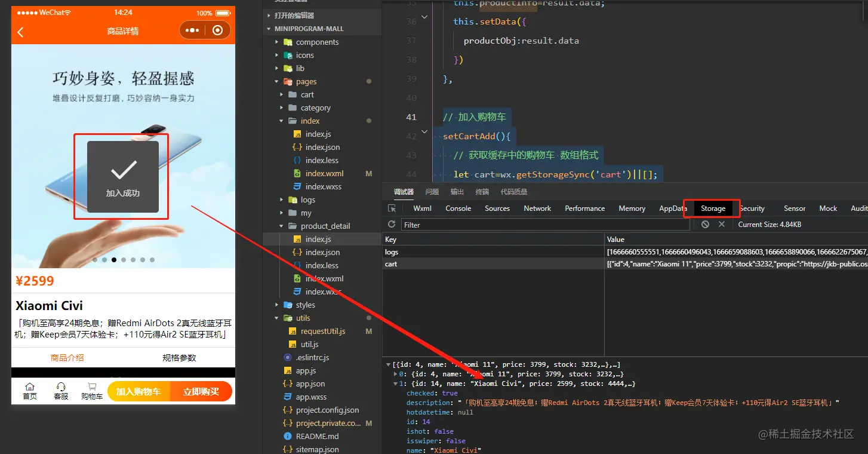Expand the cart folder

(x=281, y=94)
